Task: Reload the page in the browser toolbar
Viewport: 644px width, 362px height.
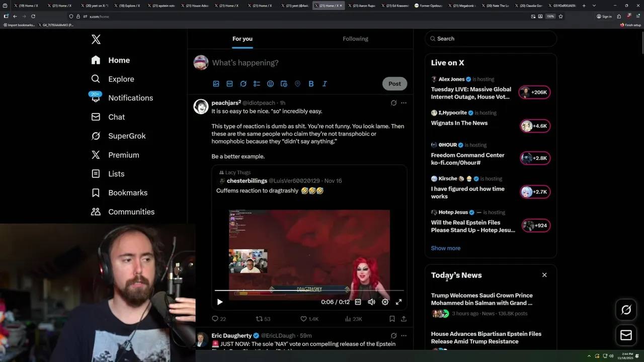Action: point(33,16)
